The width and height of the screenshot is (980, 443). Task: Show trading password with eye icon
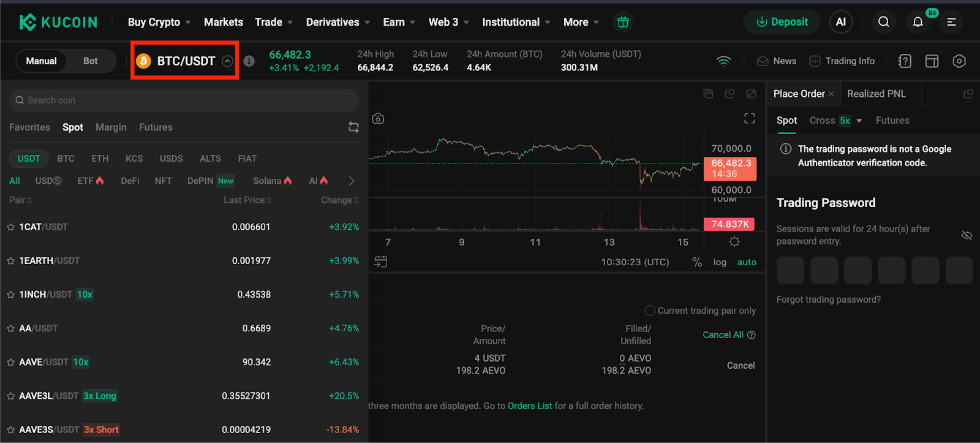pos(967,235)
